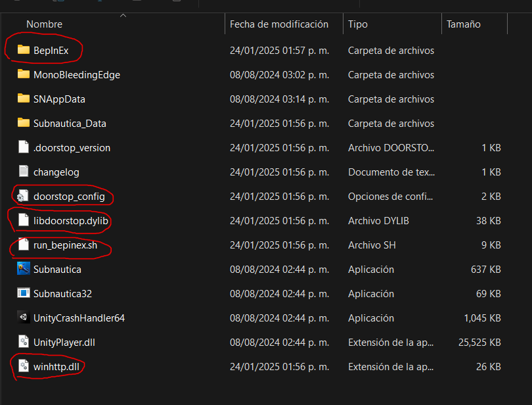Click the .doorstop_version file icon

[x=24, y=147]
